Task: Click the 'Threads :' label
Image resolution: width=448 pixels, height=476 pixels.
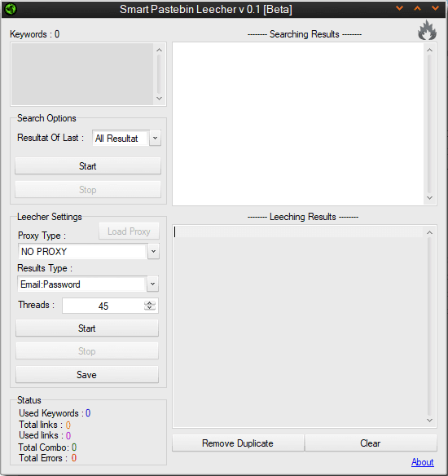Action: (x=37, y=305)
